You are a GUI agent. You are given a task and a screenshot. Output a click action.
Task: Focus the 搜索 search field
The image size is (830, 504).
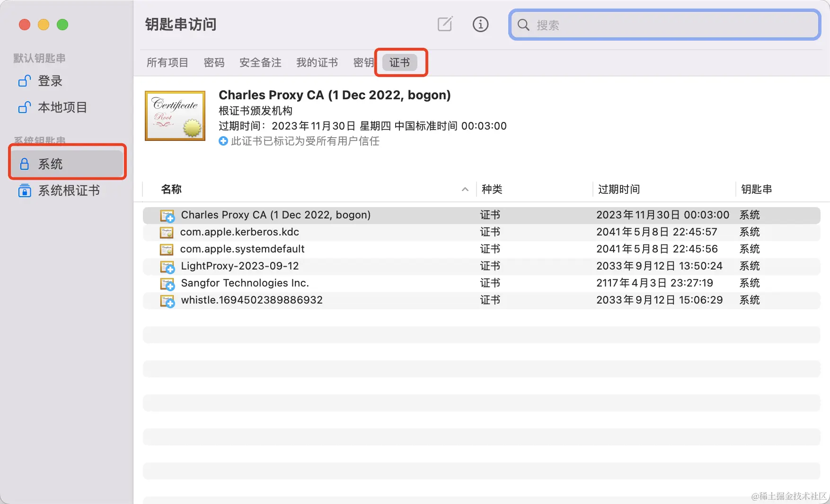664,25
